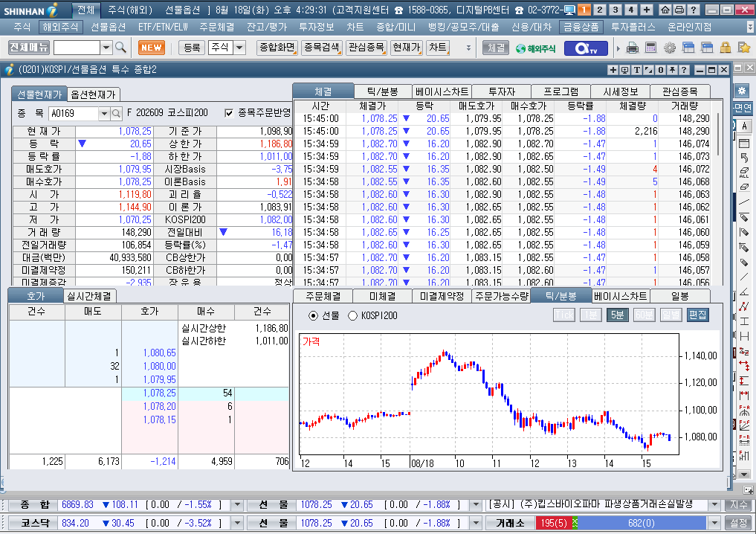Click the printer icon in the top title bar
756x534 pixels.
679,10
